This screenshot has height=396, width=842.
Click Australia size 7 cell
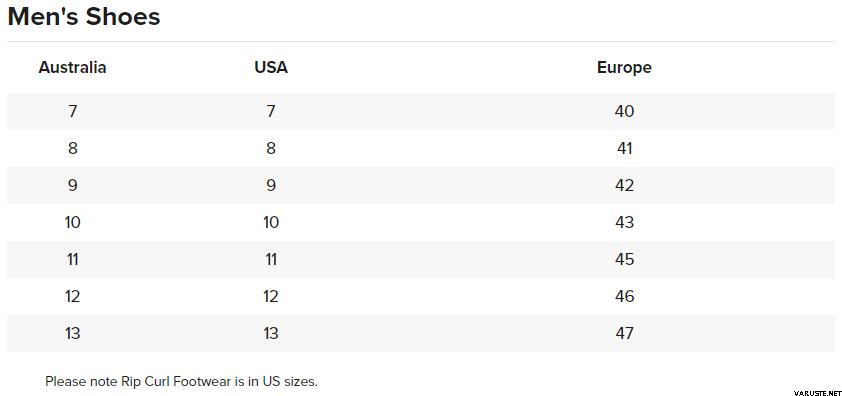[72, 111]
